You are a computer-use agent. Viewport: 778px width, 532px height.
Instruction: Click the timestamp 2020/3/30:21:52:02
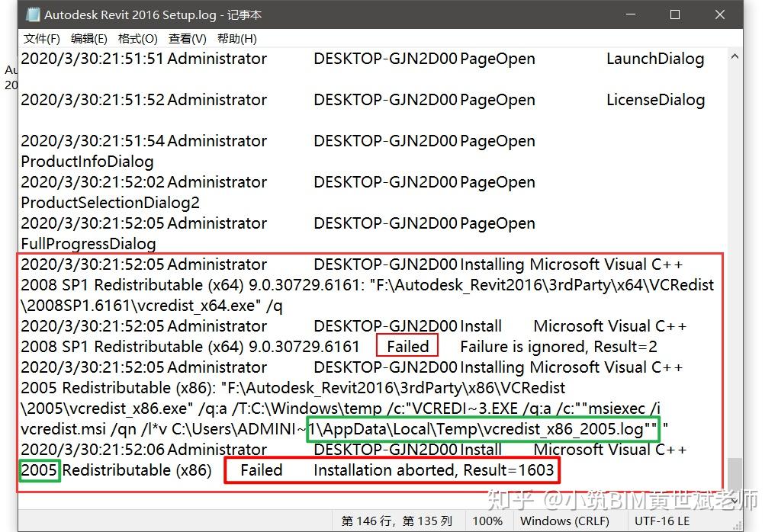(x=92, y=182)
